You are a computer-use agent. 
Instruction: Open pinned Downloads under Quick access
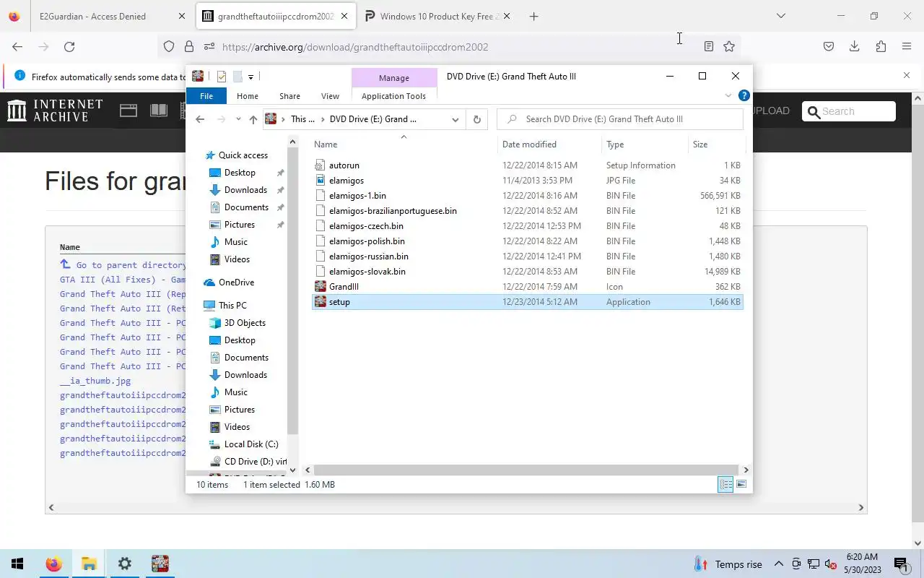(245, 190)
